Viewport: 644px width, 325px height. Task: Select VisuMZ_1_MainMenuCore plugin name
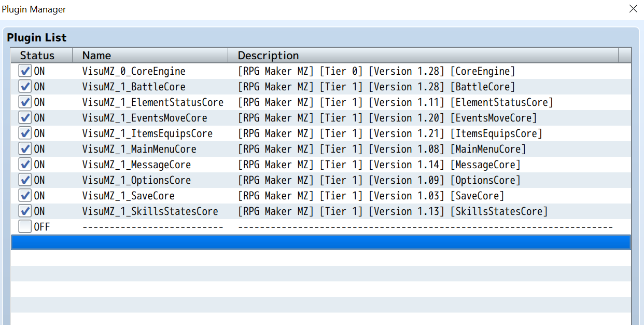point(139,149)
